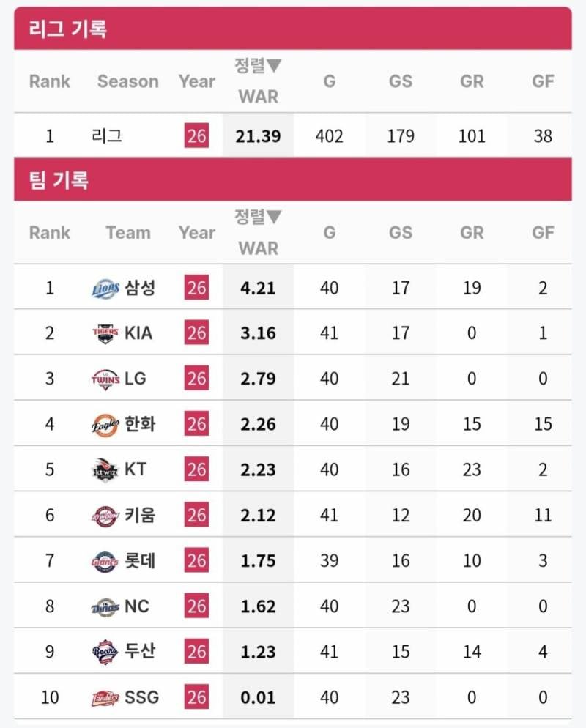Click the Kiwoom Heroes team logo

click(x=105, y=516)
